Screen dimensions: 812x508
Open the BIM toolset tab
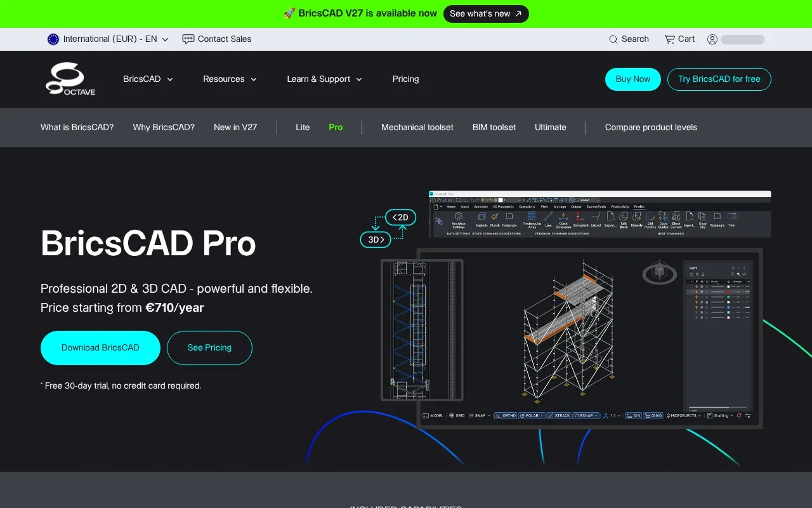494,127
